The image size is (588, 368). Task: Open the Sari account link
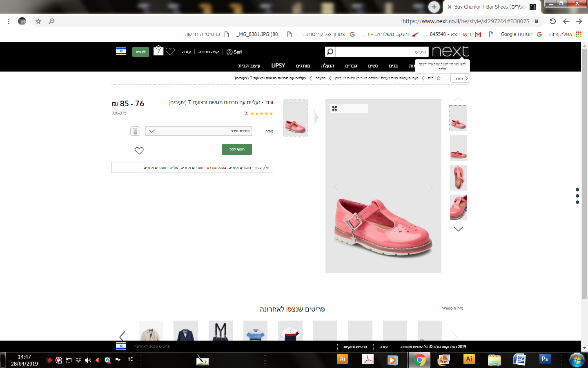pos(234,52)
